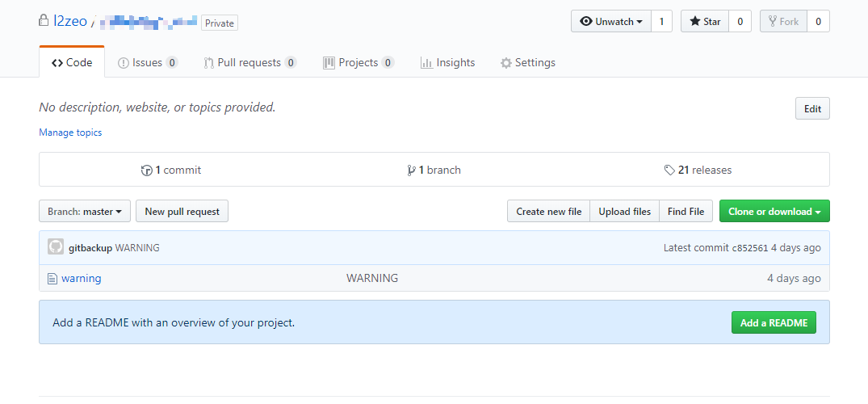868x404 pixels.
Task: Open the warning file link
Action: [x=81, y=279]
